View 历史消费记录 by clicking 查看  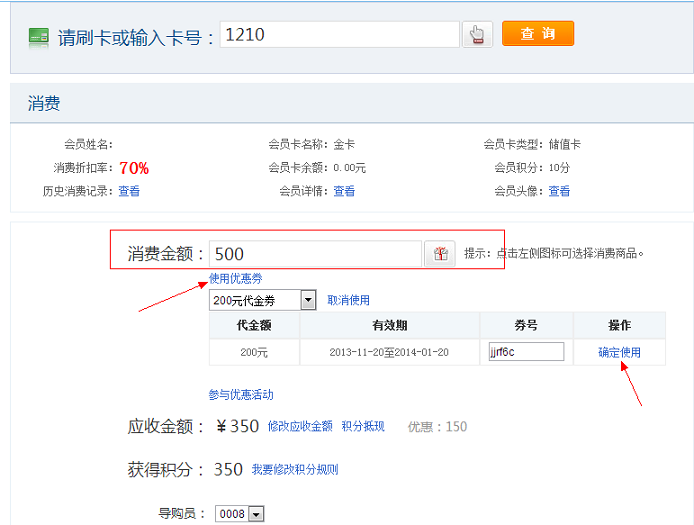129,191
